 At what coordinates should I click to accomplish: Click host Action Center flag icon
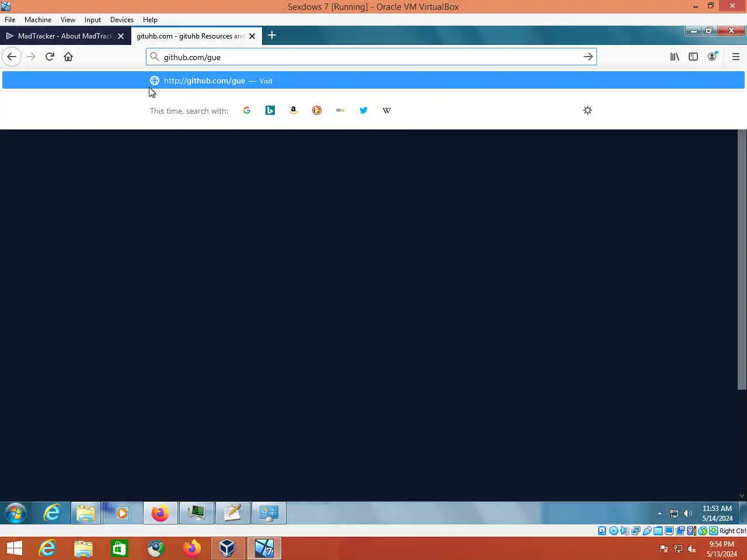(x=664, y=549)
